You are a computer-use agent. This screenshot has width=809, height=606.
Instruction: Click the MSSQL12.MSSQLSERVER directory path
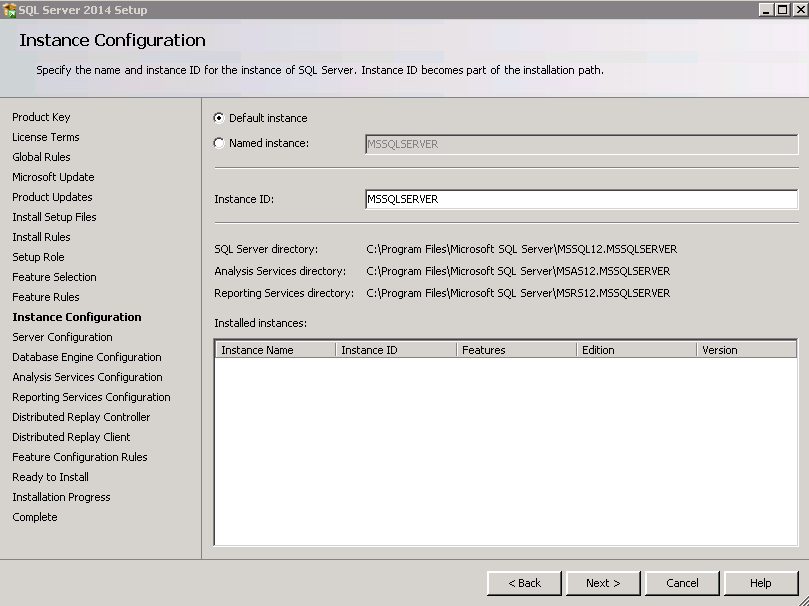point(522,249)
